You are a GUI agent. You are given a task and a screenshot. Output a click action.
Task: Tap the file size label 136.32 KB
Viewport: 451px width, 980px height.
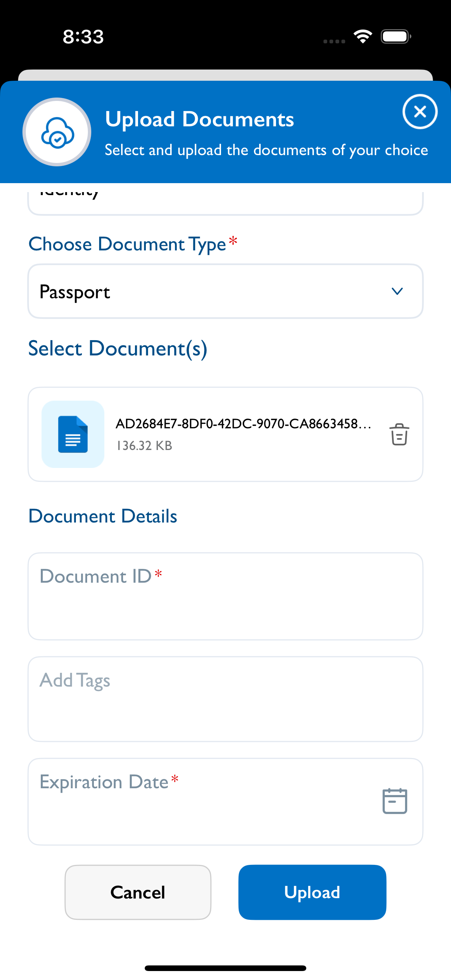point(144,445)
